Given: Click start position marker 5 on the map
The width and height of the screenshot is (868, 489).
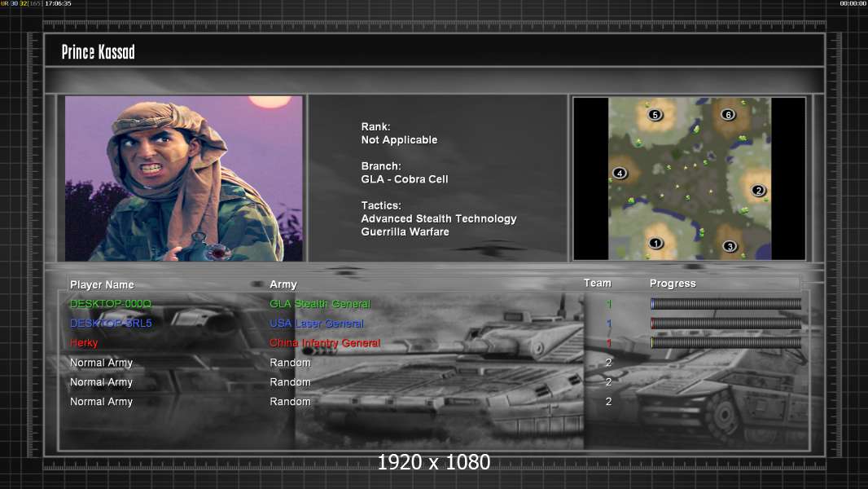Looking at the screenshot, I should (x=655, y=115).
